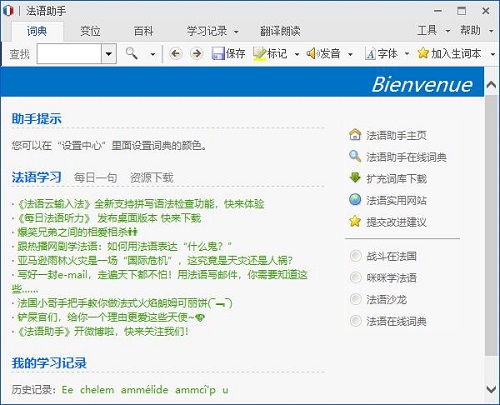The image size is (500, 405).
Task: Click the 加入生词本 star icon
Action: pos(423,53)
